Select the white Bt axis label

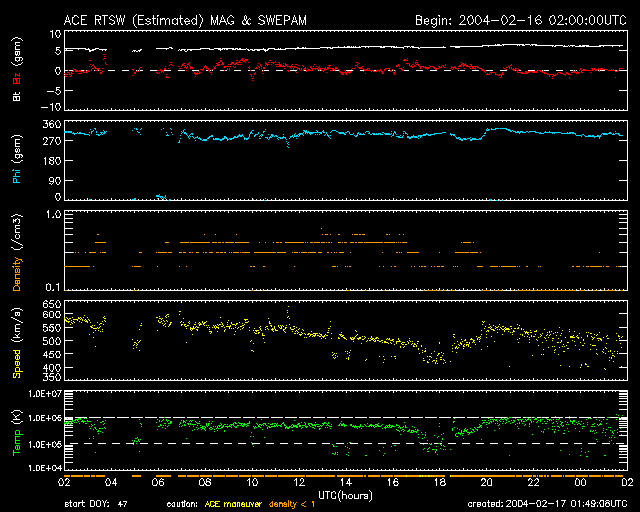16,97
